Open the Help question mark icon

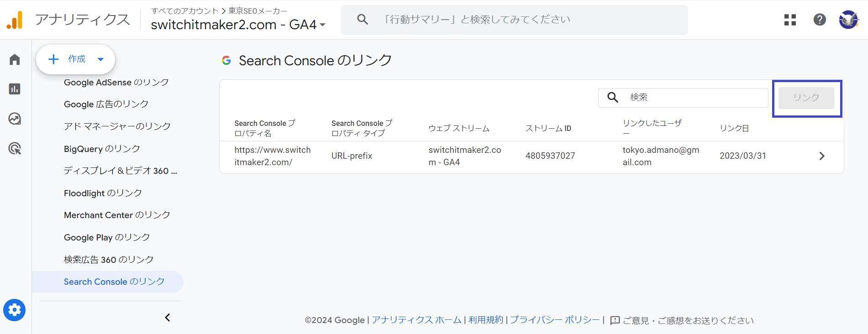820,20
